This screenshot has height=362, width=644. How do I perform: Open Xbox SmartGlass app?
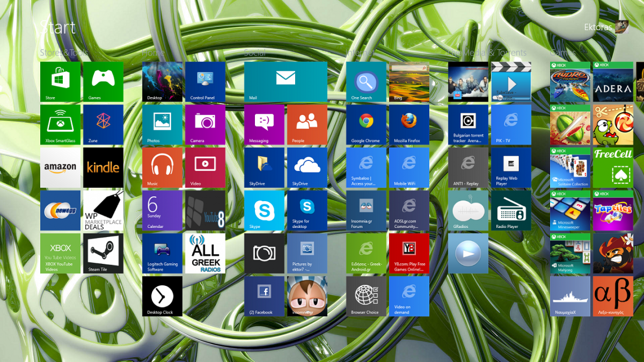click(x=60, y=124)
